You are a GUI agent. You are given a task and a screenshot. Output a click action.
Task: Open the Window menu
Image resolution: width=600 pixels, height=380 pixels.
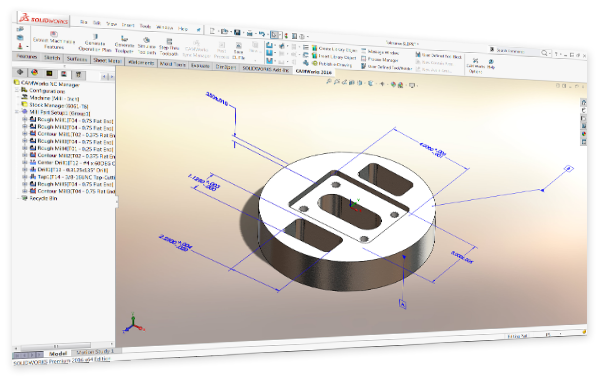[x=165, y=27]
